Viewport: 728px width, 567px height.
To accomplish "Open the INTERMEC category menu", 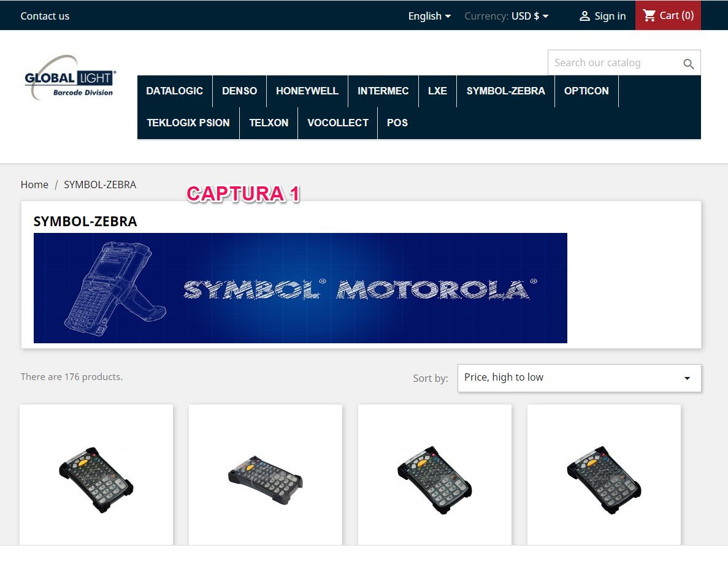I will pos(383,91).
